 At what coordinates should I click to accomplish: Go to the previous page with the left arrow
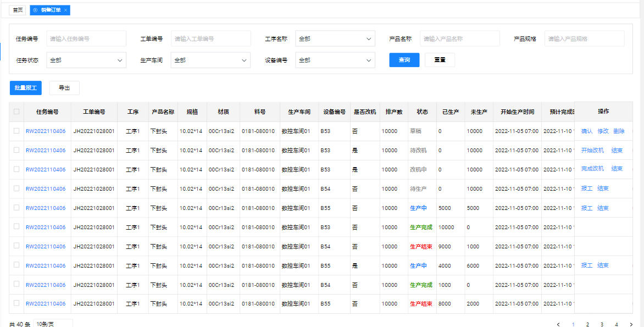(559, 324)
